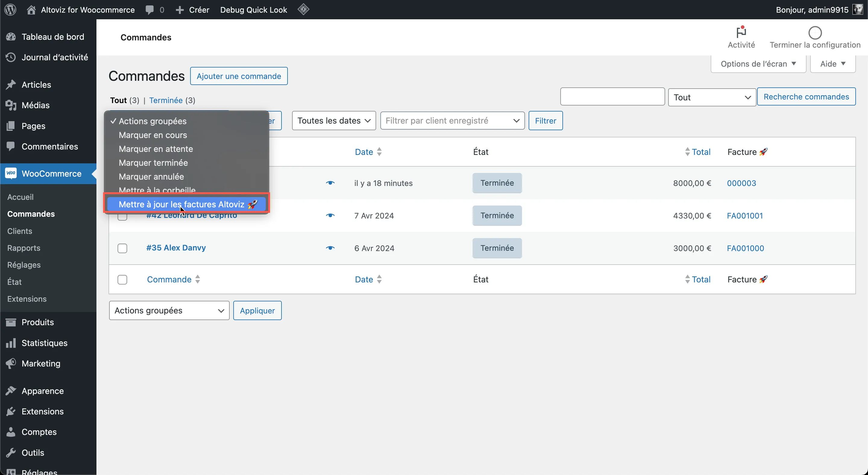Open the WordPress logo menu
The image size is (868, 475).
[x=11, y=9]
